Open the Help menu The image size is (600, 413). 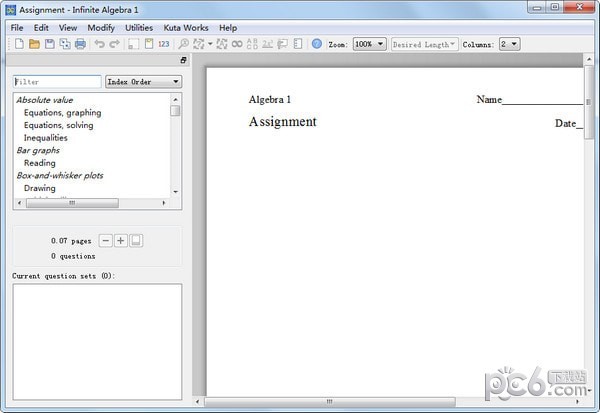pos(228,28)
